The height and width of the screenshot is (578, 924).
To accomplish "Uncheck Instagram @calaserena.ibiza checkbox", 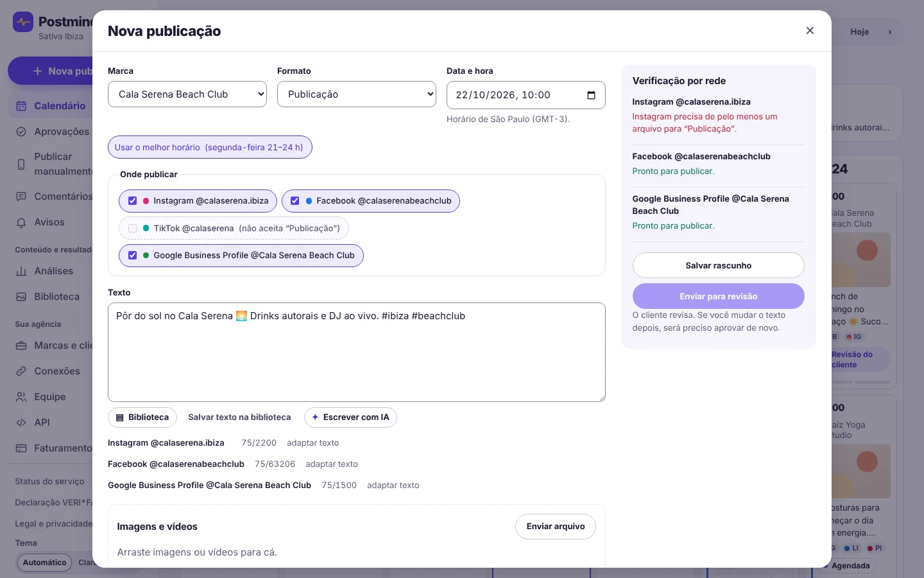I will 132,201.
